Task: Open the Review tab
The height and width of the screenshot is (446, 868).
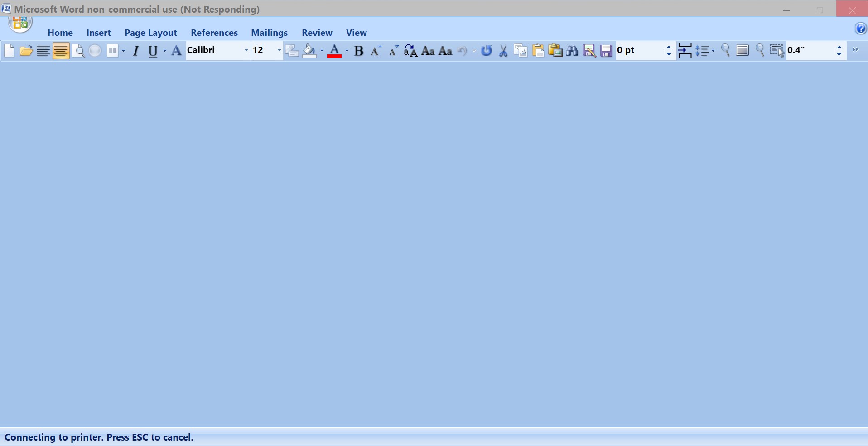Action: 317,33
